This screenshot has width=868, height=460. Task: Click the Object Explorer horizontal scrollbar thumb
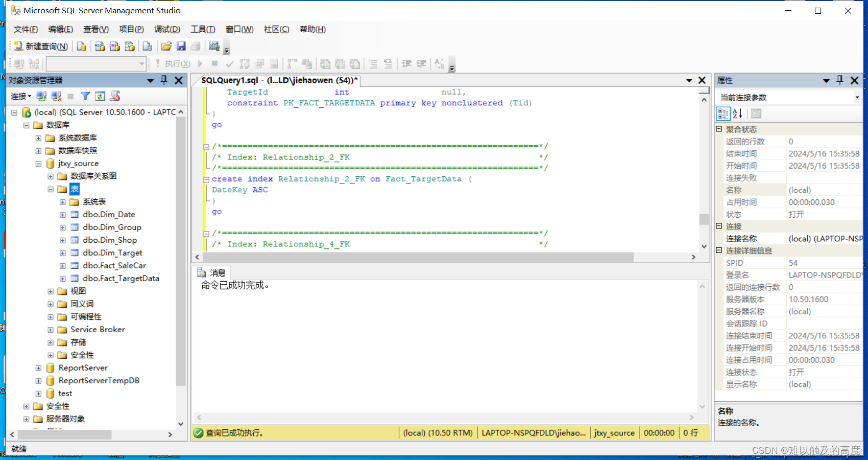pyautogui.click(x=65, y=434)
